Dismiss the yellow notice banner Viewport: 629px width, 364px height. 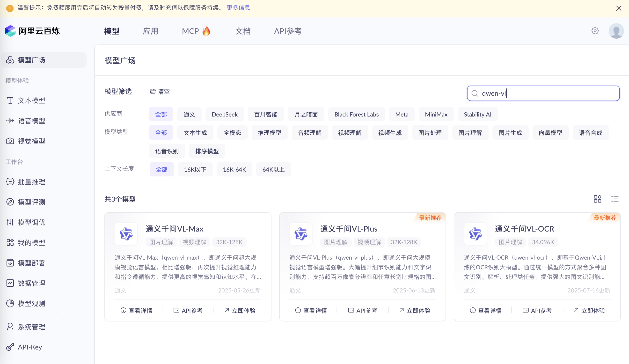click(x=619, y=8)
